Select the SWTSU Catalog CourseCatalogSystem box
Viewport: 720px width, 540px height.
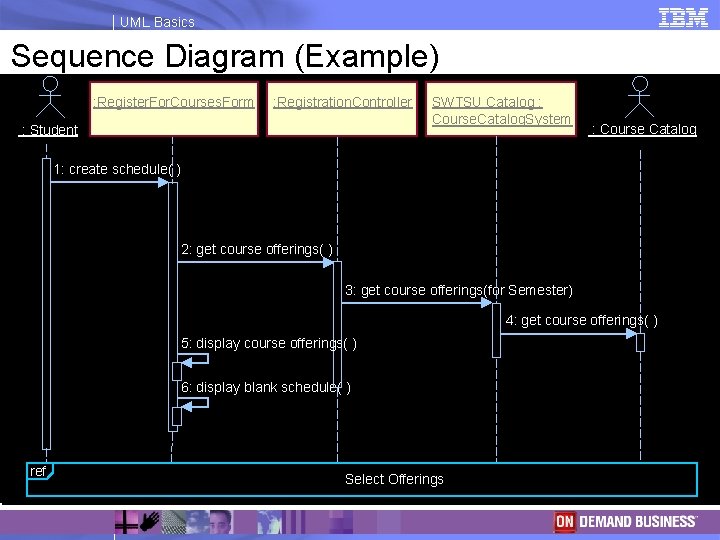click(x=501, y=109)
